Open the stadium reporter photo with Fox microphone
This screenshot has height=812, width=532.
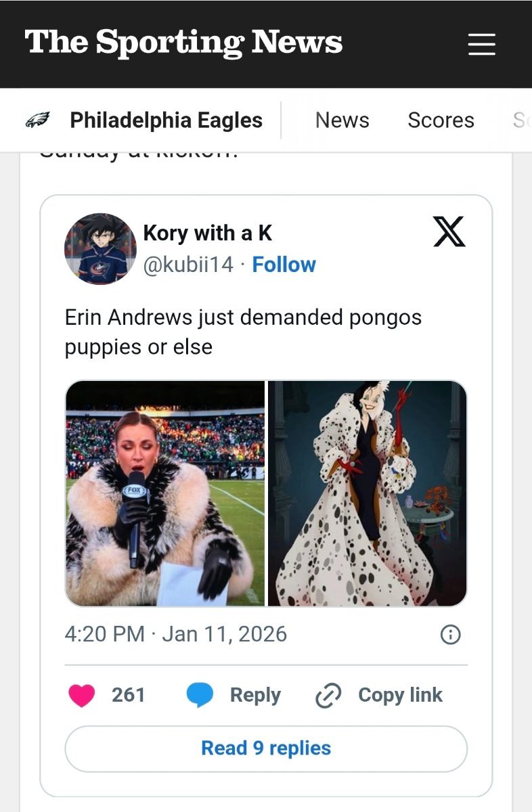click(165, 493)
